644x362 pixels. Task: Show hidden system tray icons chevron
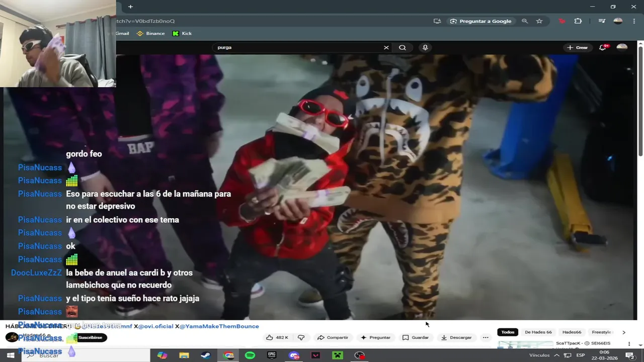pyautogui.click(x=557, y=355)
